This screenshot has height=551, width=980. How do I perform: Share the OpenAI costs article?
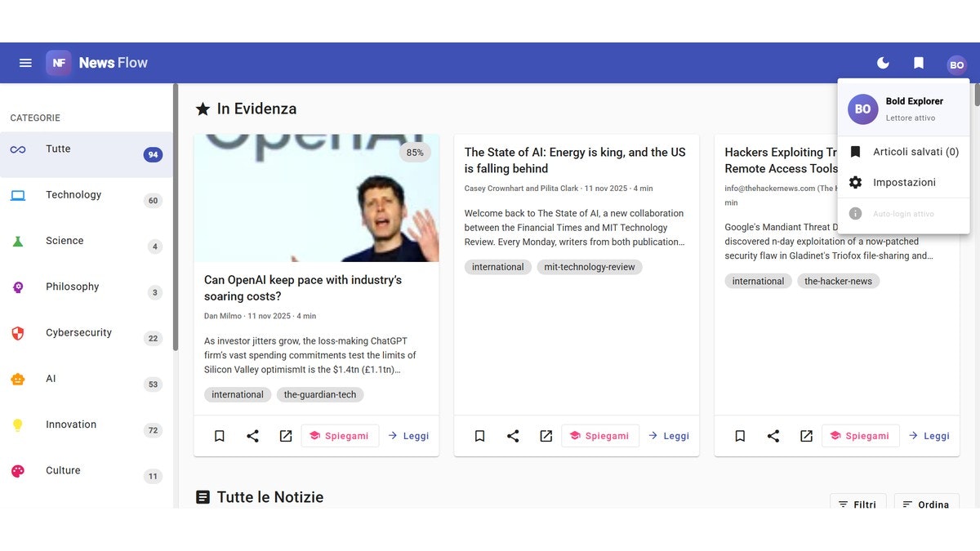point(252,435)
